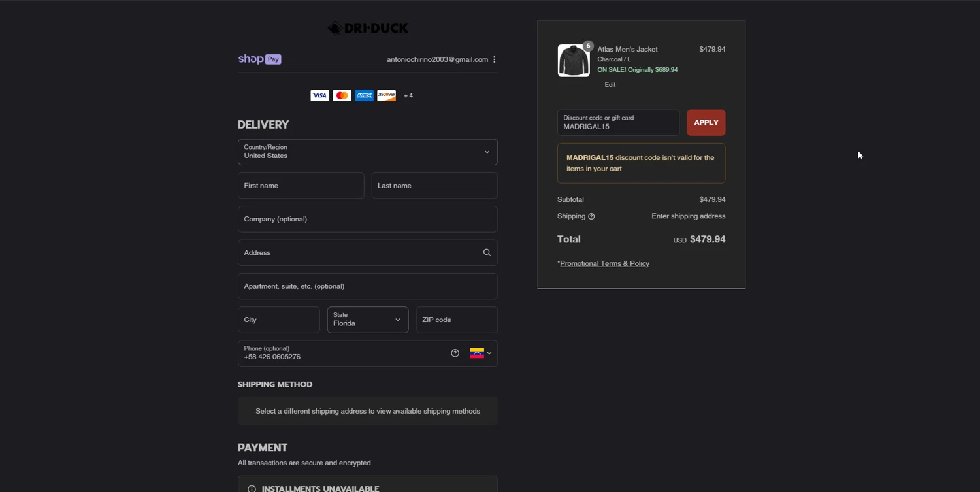Click the Shop Pay logo
The height and width of the screenshot is (492, 980).
pyautogui.click(x=259, y=59)
